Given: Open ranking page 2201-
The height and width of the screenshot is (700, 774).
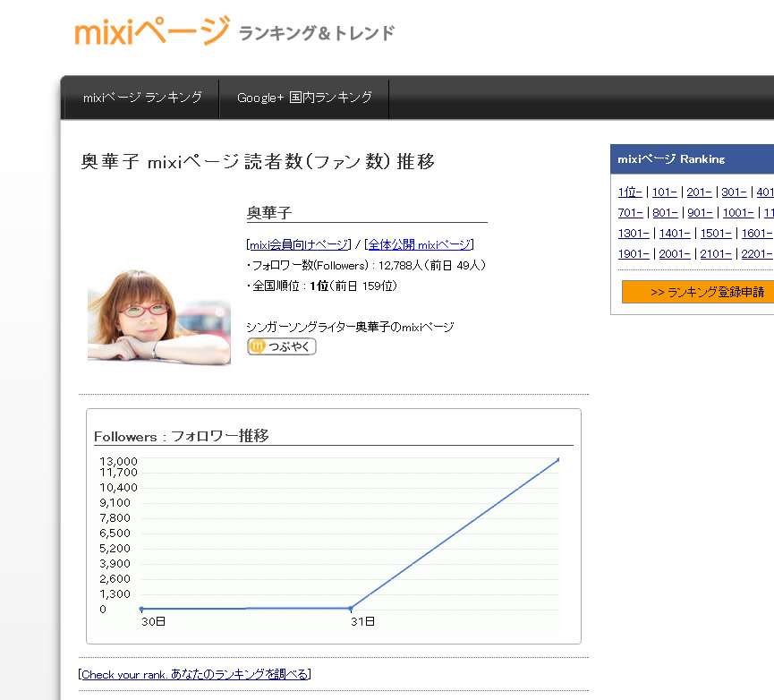Looking at the screenshot, I should point(757,253).
